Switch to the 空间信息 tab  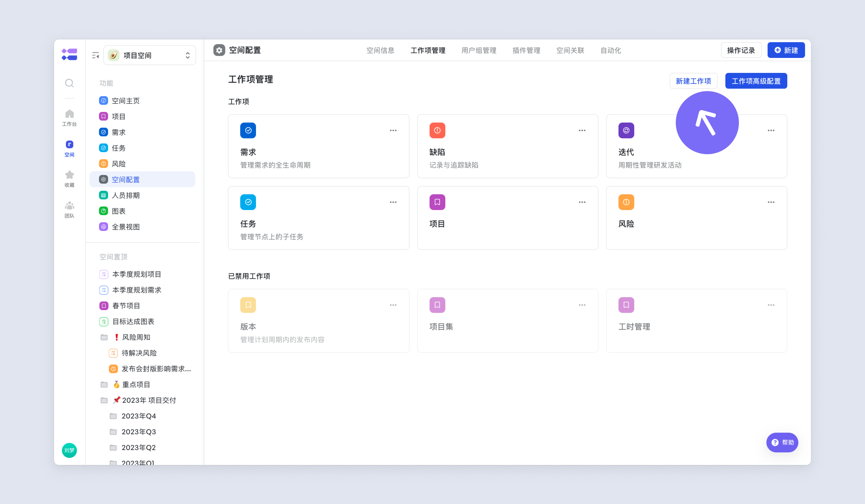click(380, 50)
